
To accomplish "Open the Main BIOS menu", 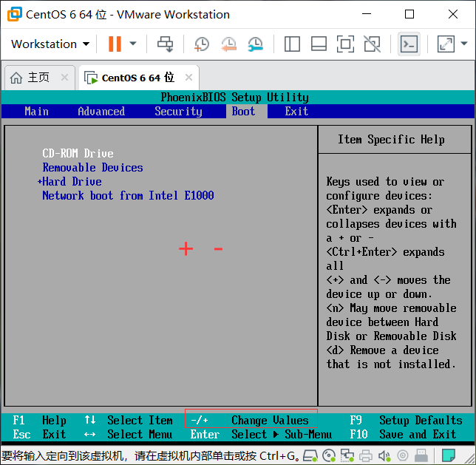I will (x=36, y=112).
